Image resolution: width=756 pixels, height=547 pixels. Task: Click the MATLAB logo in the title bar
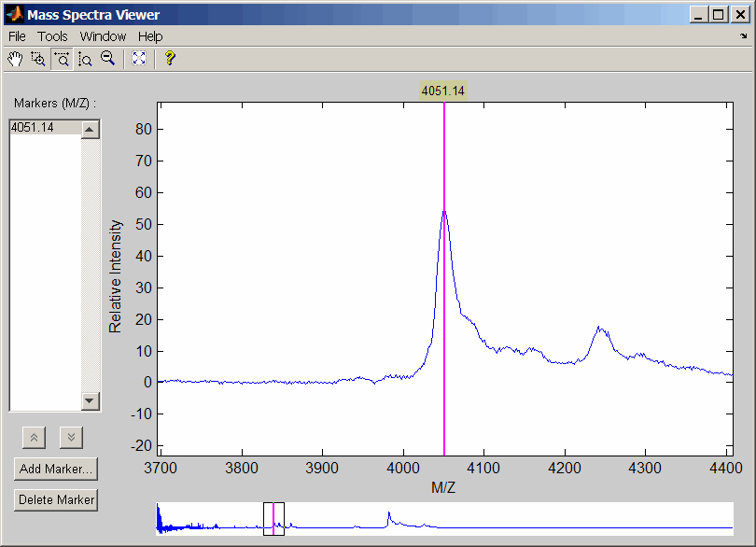[x=15, y=15]
